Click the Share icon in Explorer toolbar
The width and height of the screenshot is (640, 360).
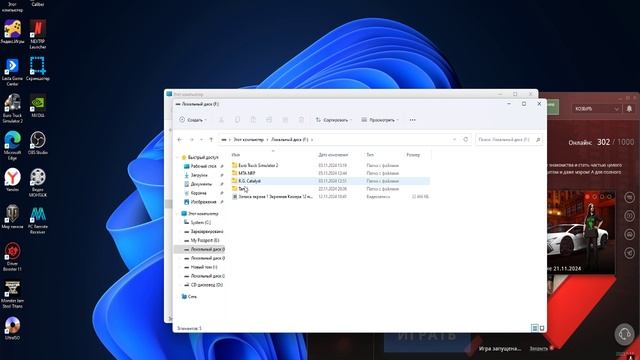285,120
